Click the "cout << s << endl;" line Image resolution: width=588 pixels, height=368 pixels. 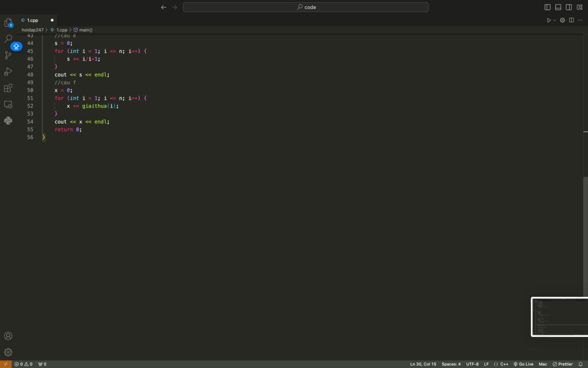tap(82, 75)
